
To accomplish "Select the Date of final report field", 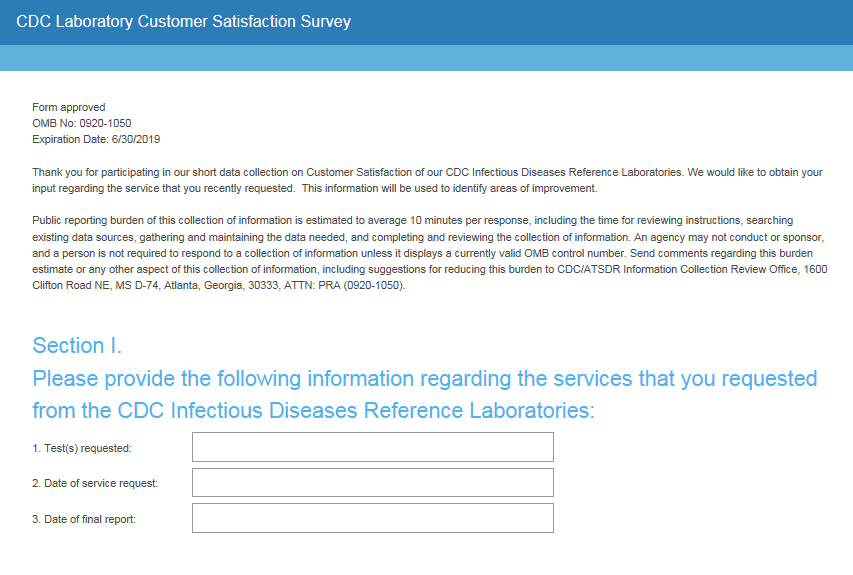I will click(373, 518).
